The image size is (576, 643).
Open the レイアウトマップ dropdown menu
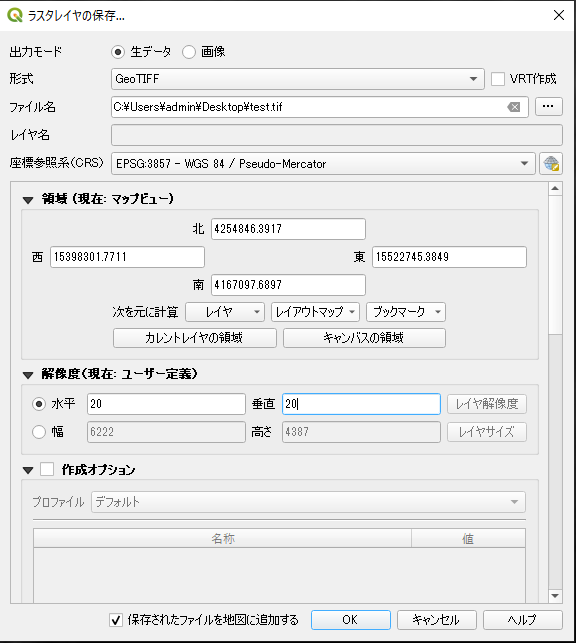(x=315, y=312)
